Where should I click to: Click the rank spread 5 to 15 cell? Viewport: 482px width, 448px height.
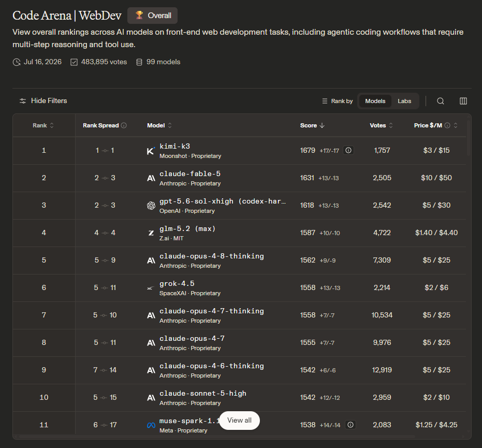(x=105, y=397)
